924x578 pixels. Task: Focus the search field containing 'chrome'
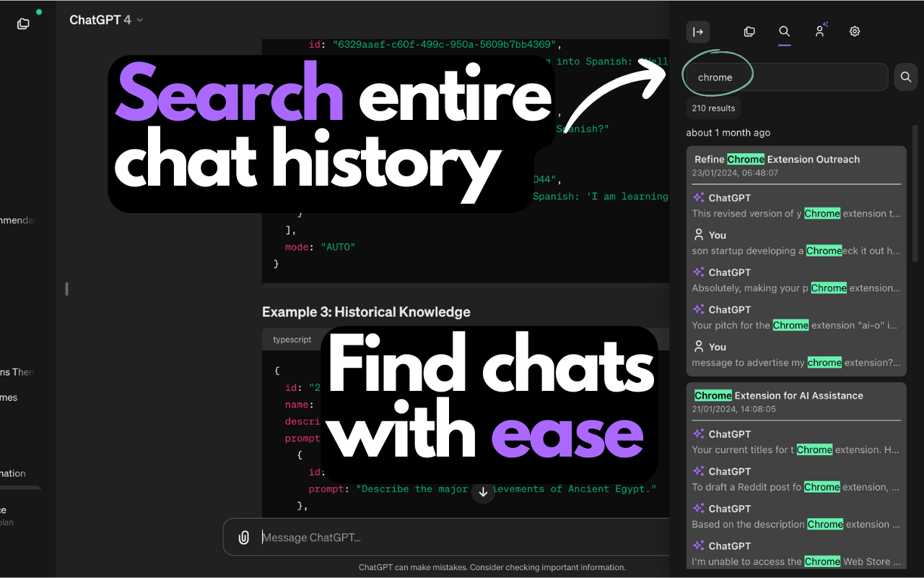(788, 77)
